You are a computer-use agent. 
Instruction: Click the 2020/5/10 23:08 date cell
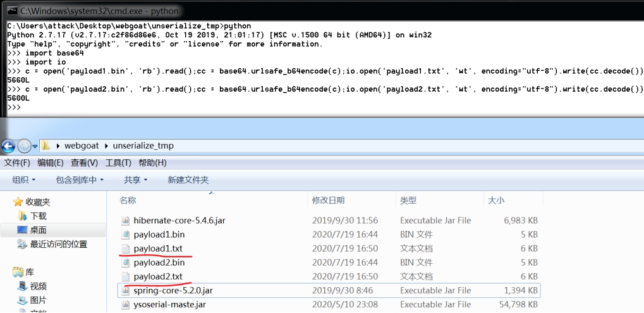[344, 304]
